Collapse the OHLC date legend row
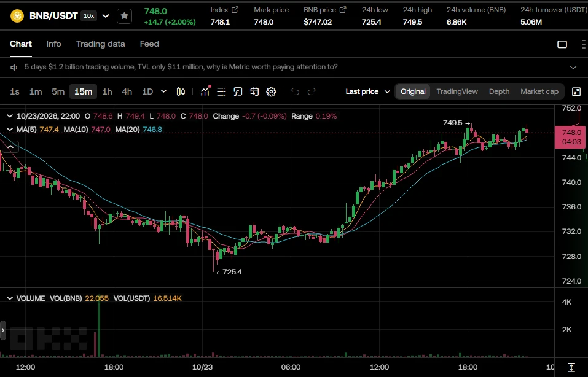 tap(10, 116)
